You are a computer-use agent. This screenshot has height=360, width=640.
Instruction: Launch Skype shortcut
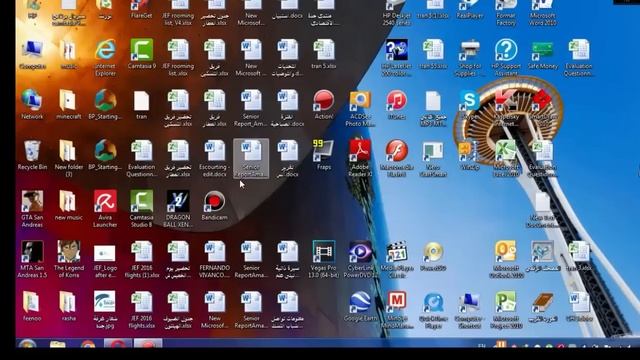pyautogui.click(x=469, y=104)
